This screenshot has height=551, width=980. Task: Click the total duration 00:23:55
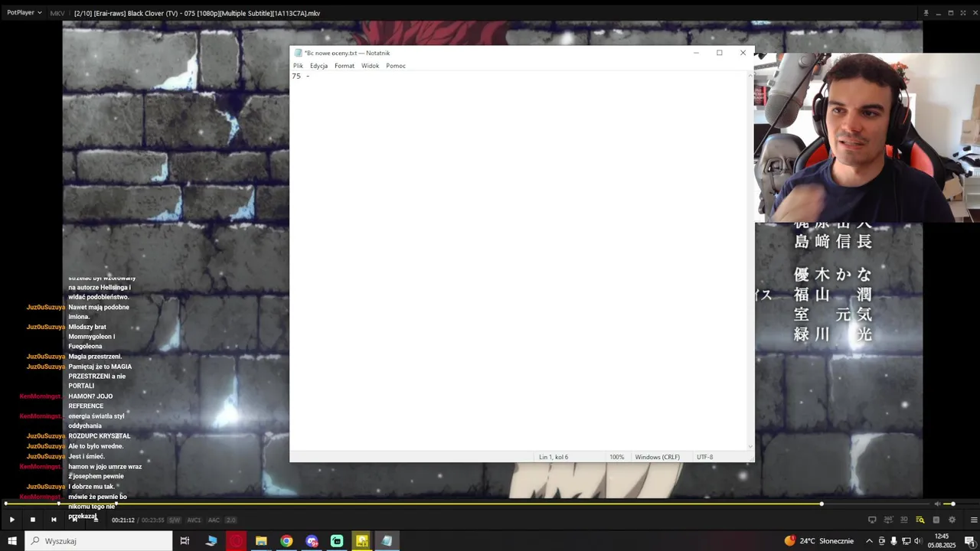pos(153,520)
